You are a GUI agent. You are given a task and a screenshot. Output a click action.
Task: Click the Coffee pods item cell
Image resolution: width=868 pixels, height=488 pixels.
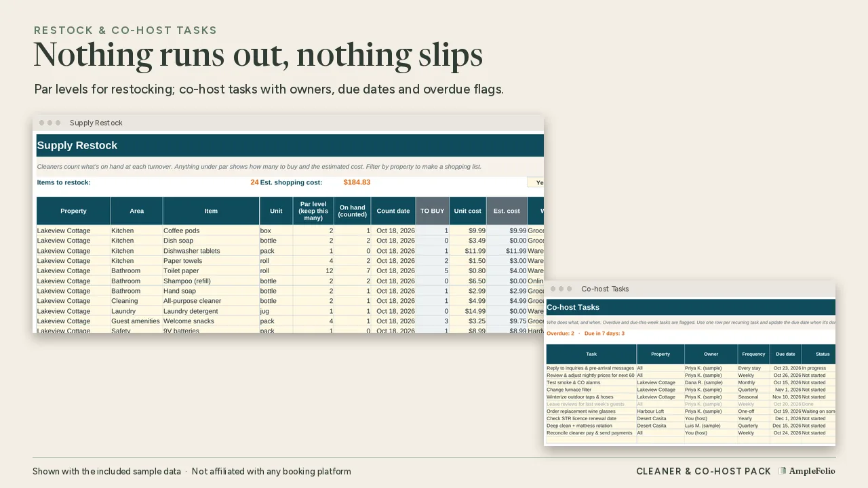pyautogui.click(x=211, y=230)
